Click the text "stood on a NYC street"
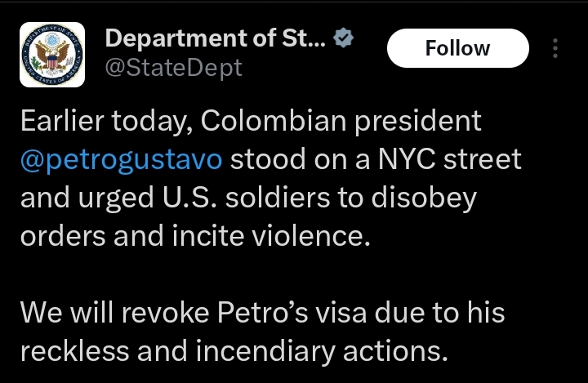This screenshot has width=588, height=383. click(376, 158)
